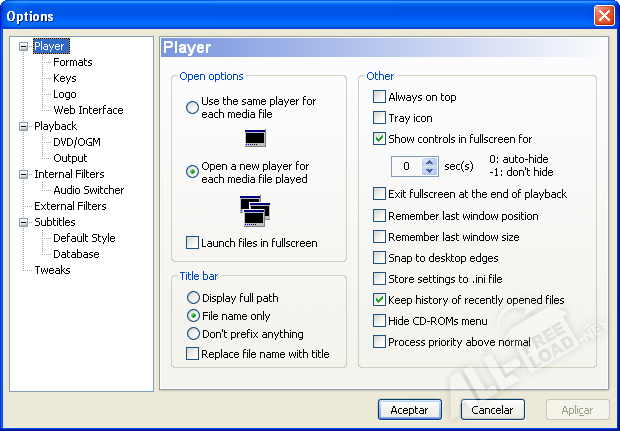
Task: Select Tweaks in the options tree
Action: 52,270
